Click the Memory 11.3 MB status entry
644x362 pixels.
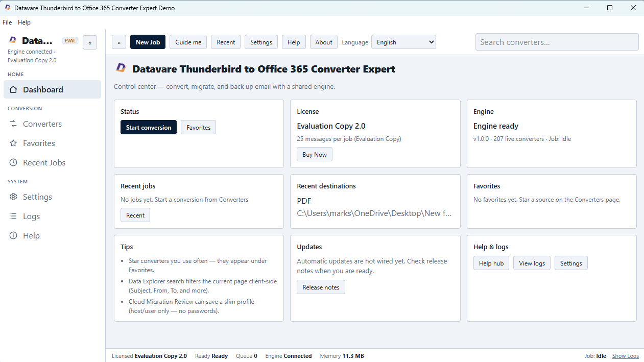[342, 356]
